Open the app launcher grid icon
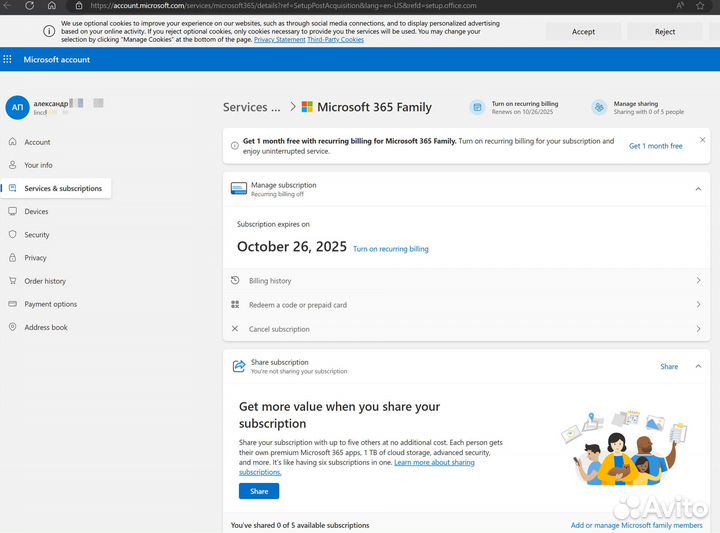This screenshot has height=533, width=720. (x=7, y=59)
